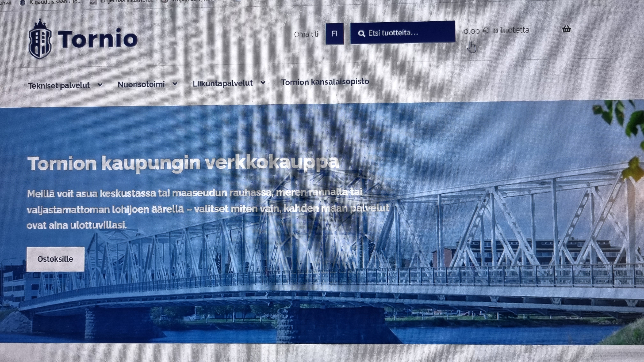Click the bridge hero banner image

click(322, 222)
